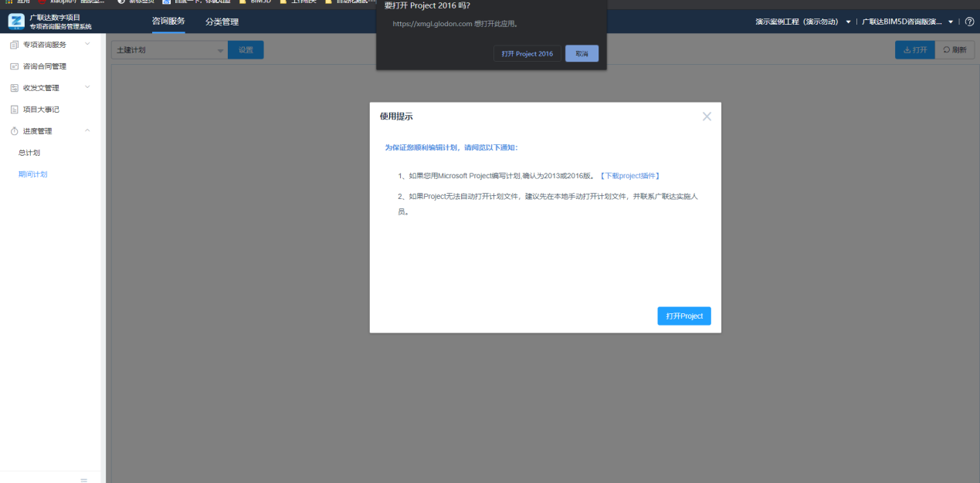Click 打开 Project 2016 in browser prompt
This screenshot has height=483, width=980.
[x=527, y=54]
